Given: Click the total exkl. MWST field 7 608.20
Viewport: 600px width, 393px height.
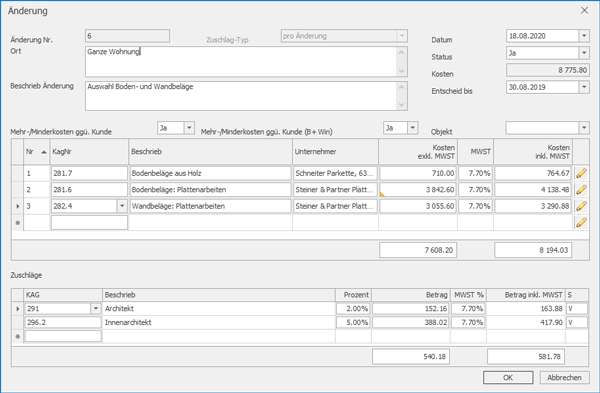Looking at the screenshot, I should point(418,250).
